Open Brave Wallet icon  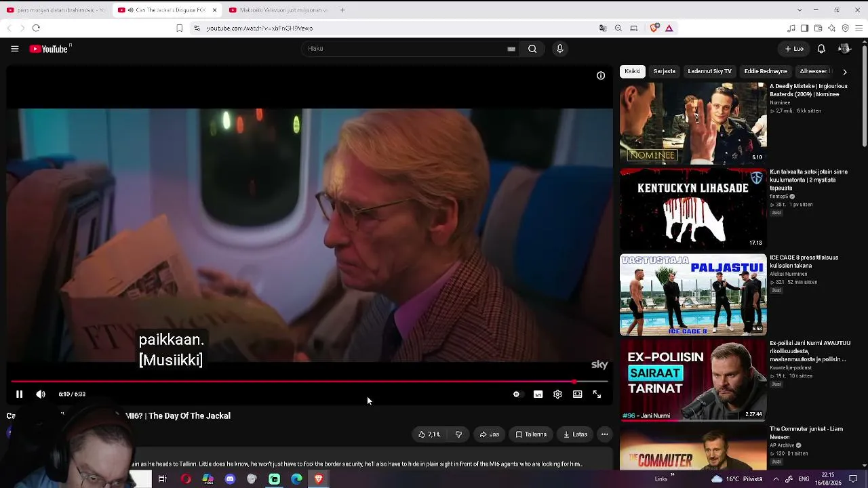818,28
